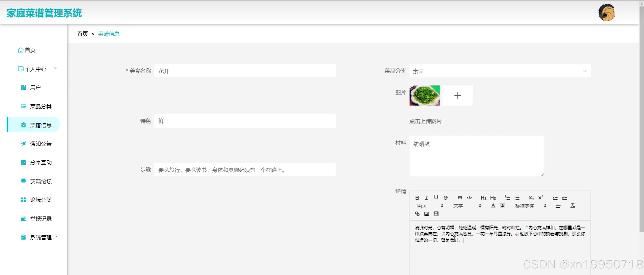Viewport: 644px width, 275px height.
Task: Open text alignment options
Action: [x=558, y=206]
